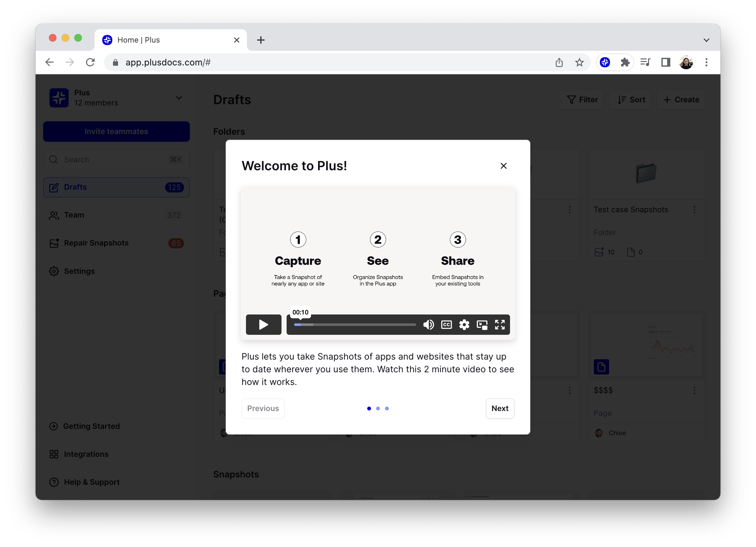Screen dimensions: 756x547
Task: Open Drafts in the sidebar
Action: 116,187
